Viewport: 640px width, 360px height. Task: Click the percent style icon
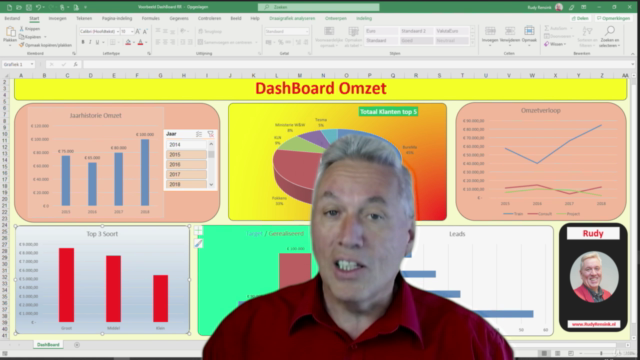[280, 42]
